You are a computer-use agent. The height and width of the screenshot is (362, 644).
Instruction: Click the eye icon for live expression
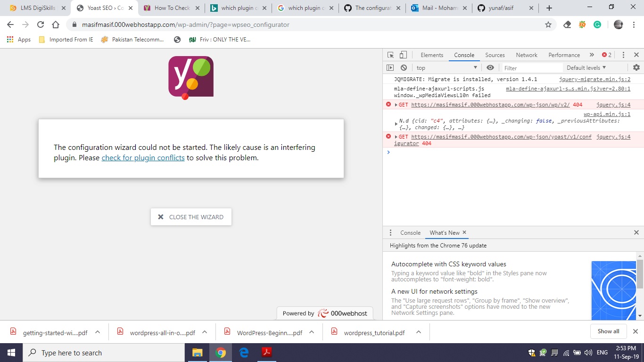pyautogui.click(x=490, y=68)
